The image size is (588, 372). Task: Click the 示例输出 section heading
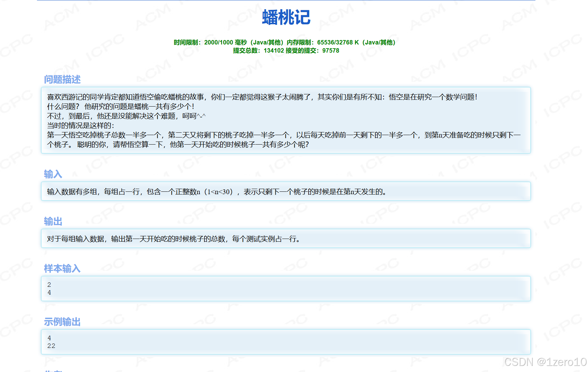[x=62, y=322]
